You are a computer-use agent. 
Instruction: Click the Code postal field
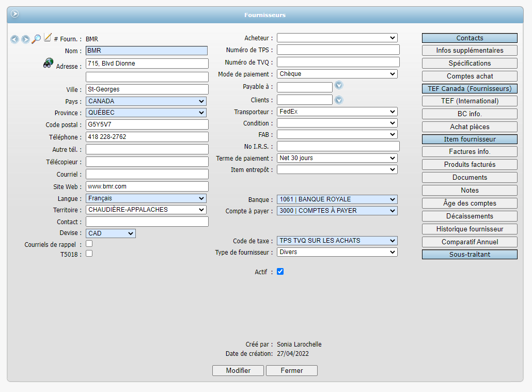(147, 124)
